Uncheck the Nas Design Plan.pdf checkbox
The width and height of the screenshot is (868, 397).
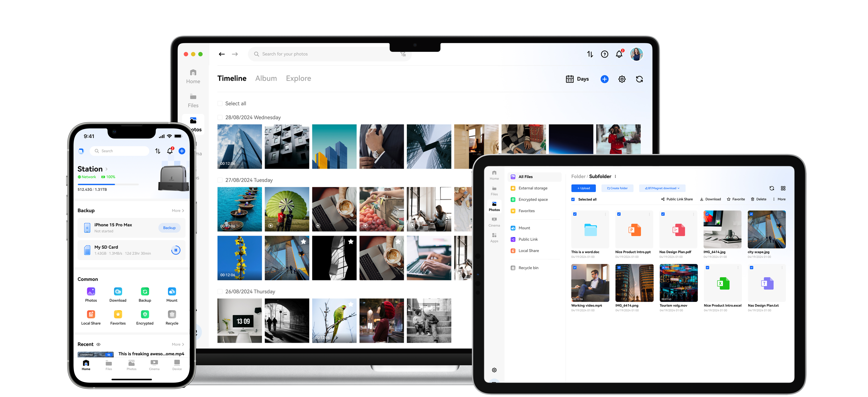pos(663,214)
